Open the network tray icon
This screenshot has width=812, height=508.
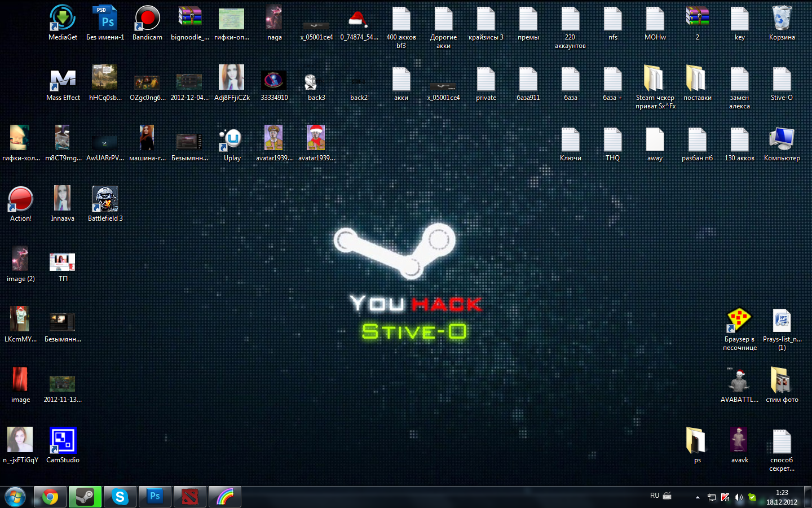pyautogui.click(x=712, y=497)
